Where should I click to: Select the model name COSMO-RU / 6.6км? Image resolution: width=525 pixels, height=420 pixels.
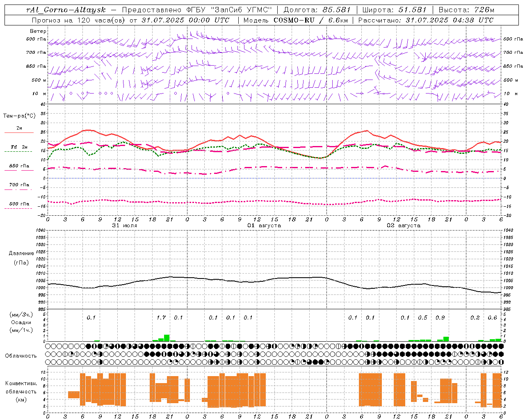(311, 20)
